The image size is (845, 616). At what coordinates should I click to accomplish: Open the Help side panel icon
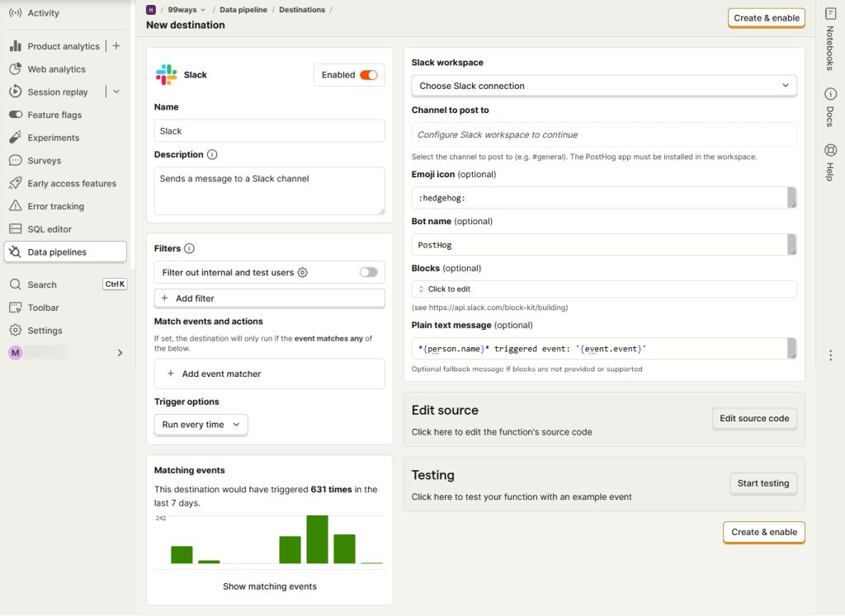(830, 150)
